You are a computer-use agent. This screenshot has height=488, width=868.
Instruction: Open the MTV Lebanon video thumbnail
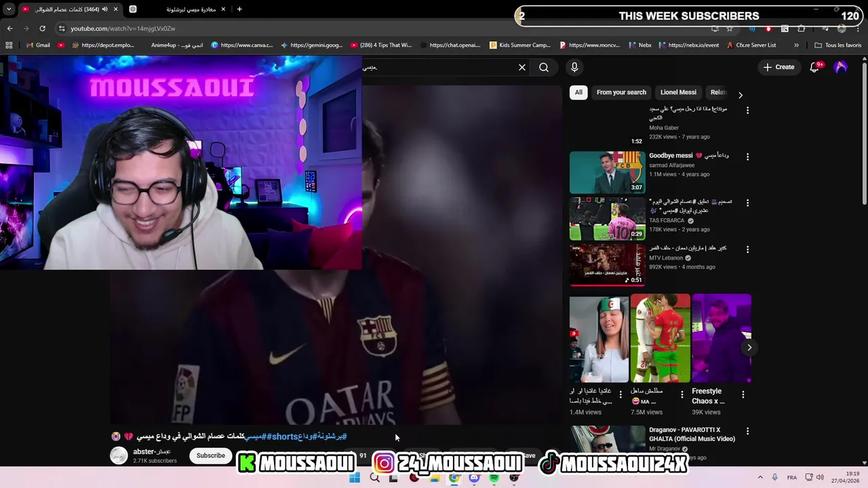(x=607, y=265)
